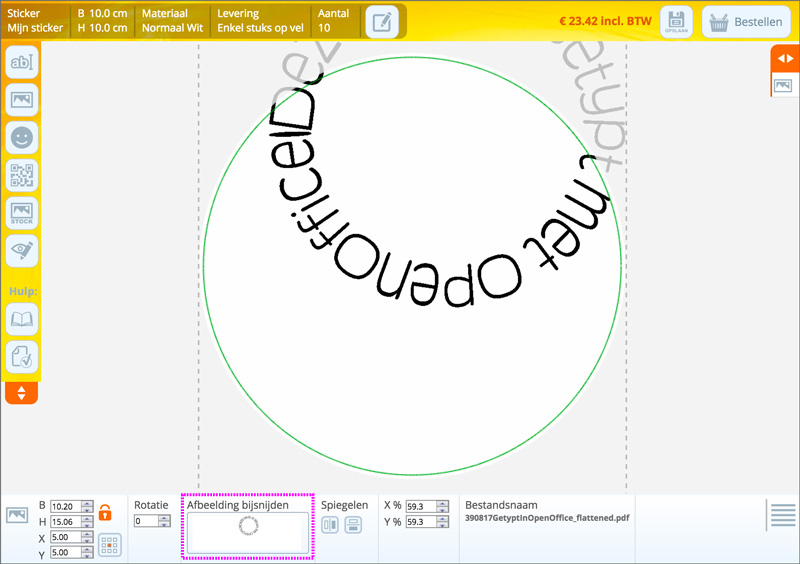This screenshot has width=800, height=564.
Task: Open the alignment grid icon
Action: tap(110, 545)
